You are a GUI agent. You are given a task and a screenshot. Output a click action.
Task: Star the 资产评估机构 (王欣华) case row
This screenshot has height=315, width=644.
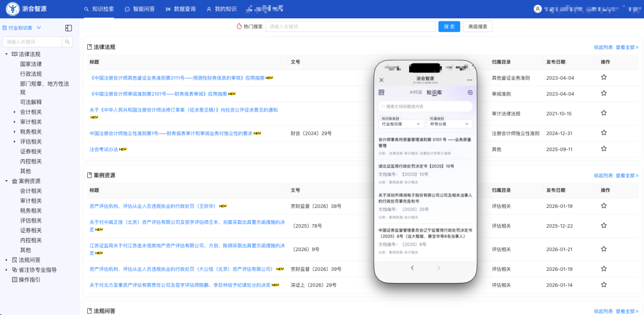603,206
